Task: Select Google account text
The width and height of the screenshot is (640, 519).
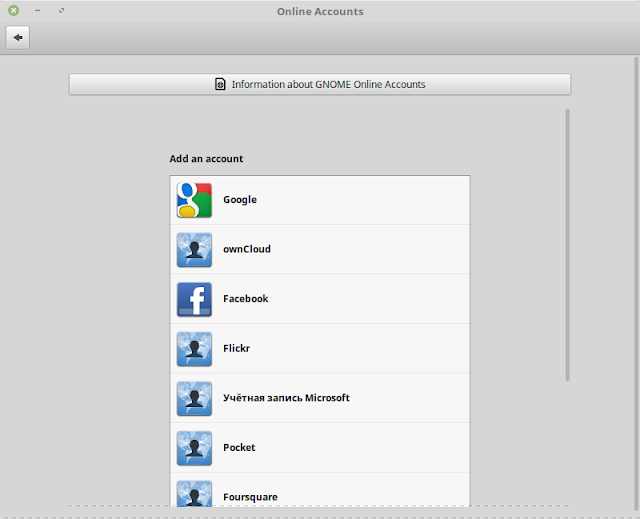Action: [x=240, y=200]
